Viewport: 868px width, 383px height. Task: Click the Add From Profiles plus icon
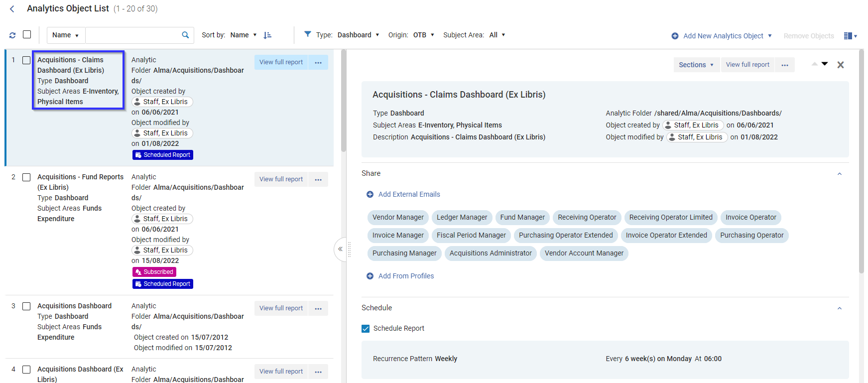pos(370,276)
